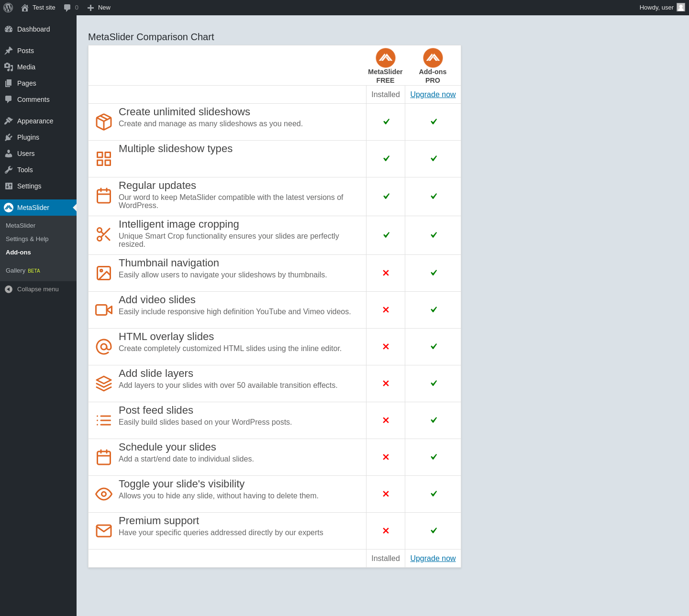Click the Create unlimited slideshows heading
This screenshot has width=689, height=616.
click(184, 112)
